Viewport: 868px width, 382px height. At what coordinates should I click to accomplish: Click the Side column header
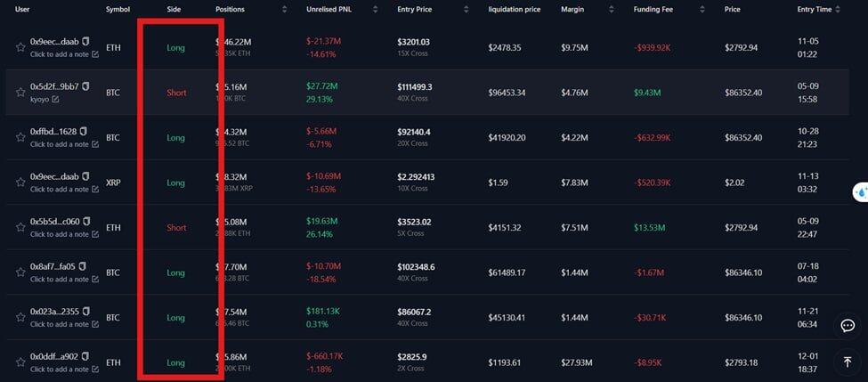click(174, 9)
